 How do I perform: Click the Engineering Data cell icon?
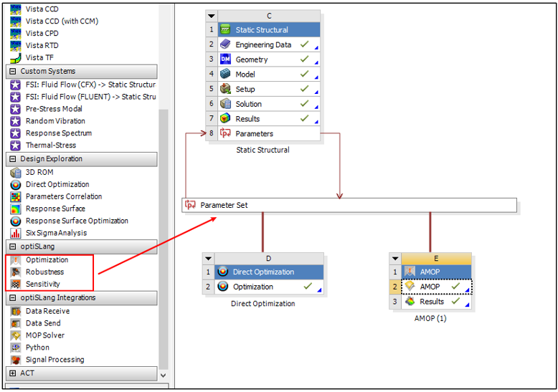(225, 44)
